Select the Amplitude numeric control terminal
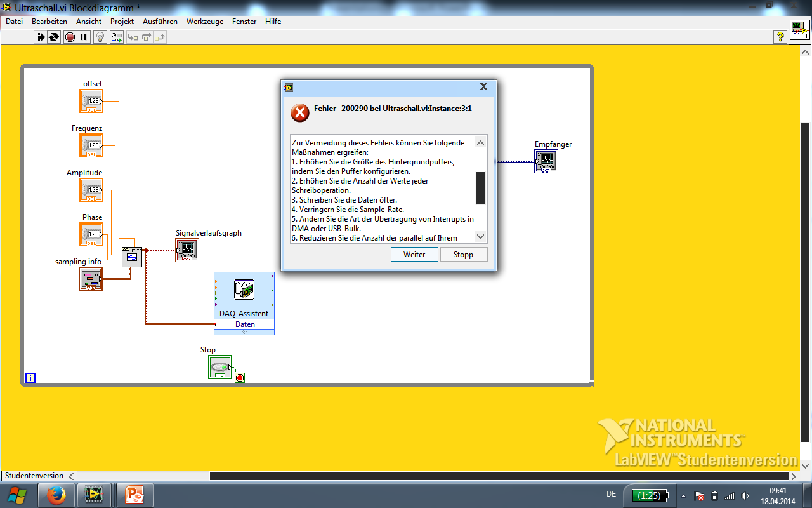 coord(91,190)
